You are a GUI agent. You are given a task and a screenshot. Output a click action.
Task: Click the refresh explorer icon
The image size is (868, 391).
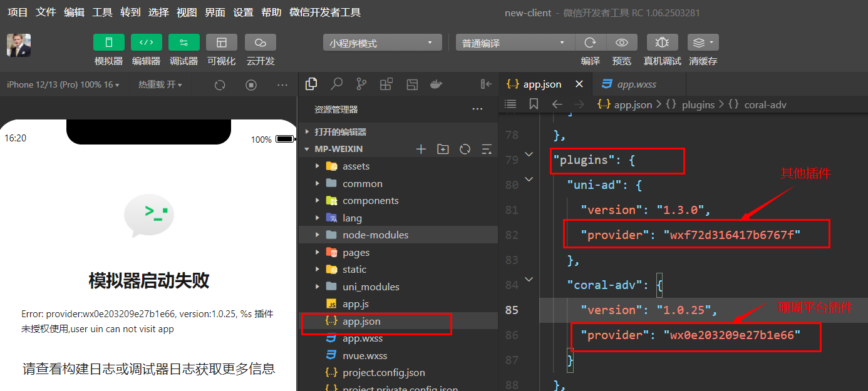(465, 149)
